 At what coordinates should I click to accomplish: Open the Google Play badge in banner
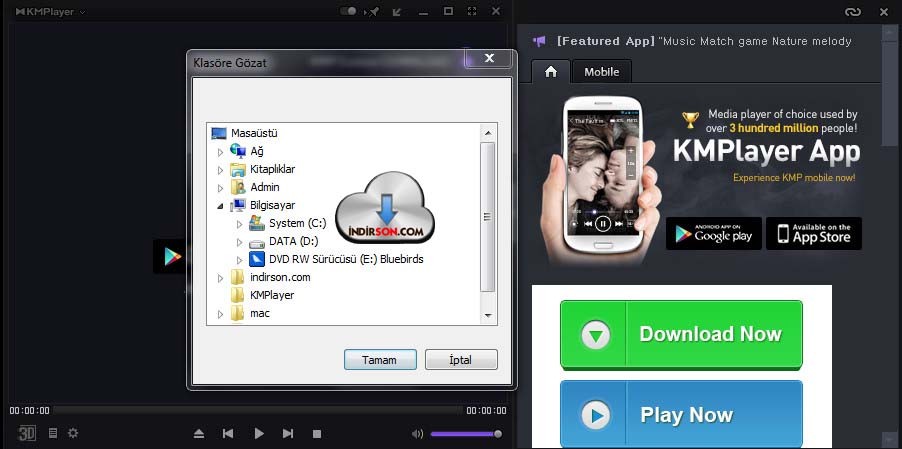[714, 233]
